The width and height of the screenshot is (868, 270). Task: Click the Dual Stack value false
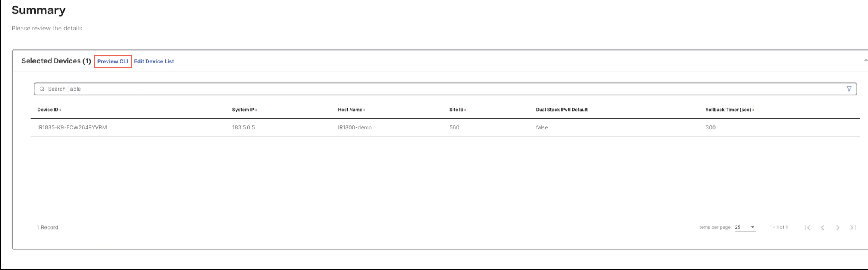(542, 127)
